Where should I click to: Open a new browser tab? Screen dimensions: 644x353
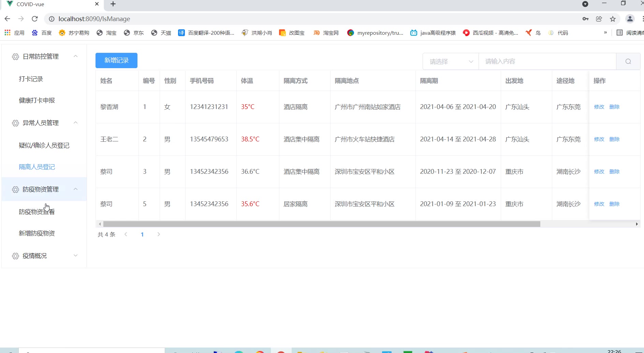[x=113, y=4]
